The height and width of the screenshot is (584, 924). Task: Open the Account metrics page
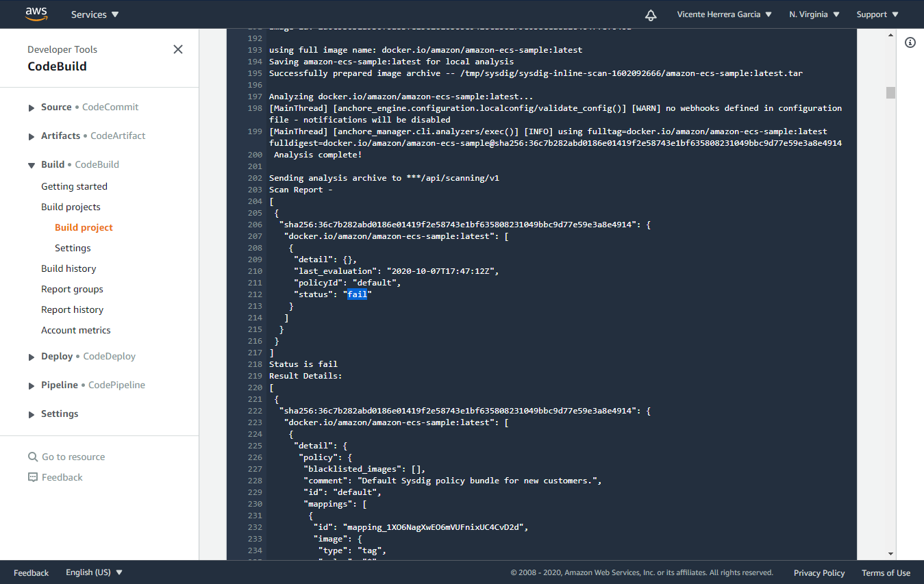pos(75,330)
